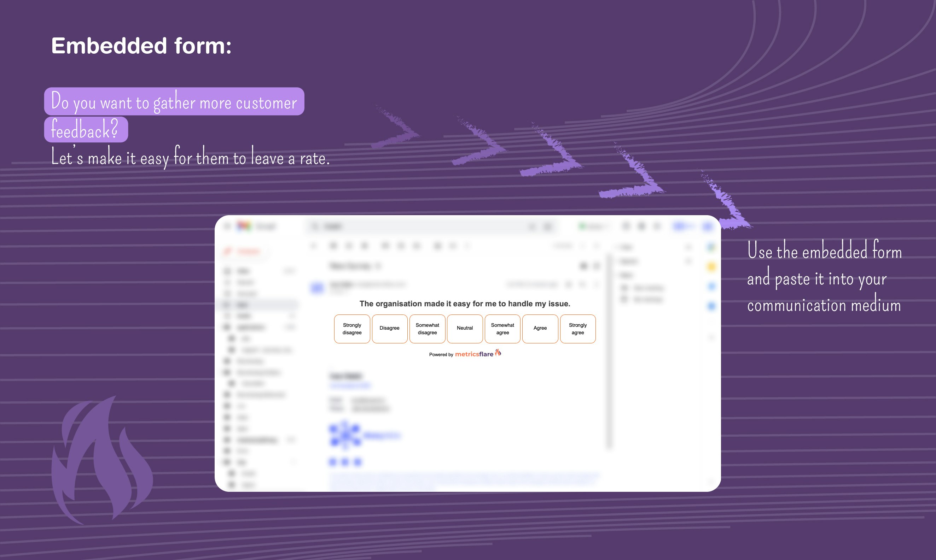936x560 pixels.
Task: Select Strongly agree in the survey
Action: [578, 329]
